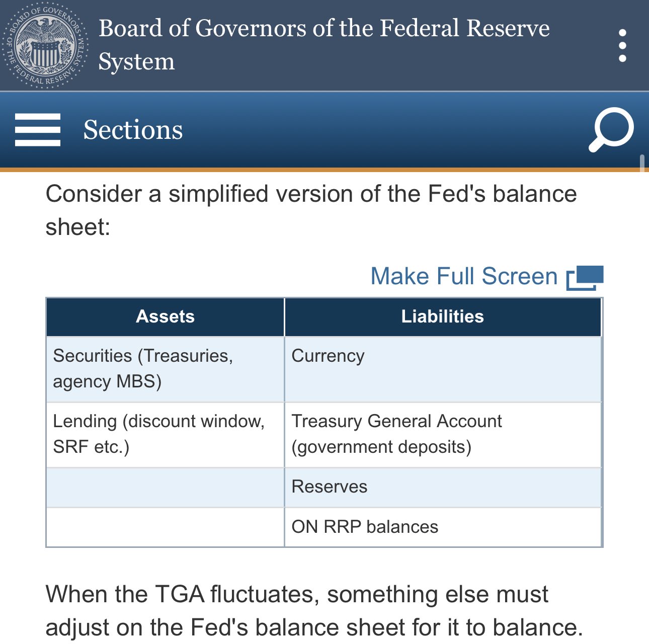Click the magnifying glass search icon
Image resolution: width=649 pixels, height=644 pixels.
click(x=611, y=129)
